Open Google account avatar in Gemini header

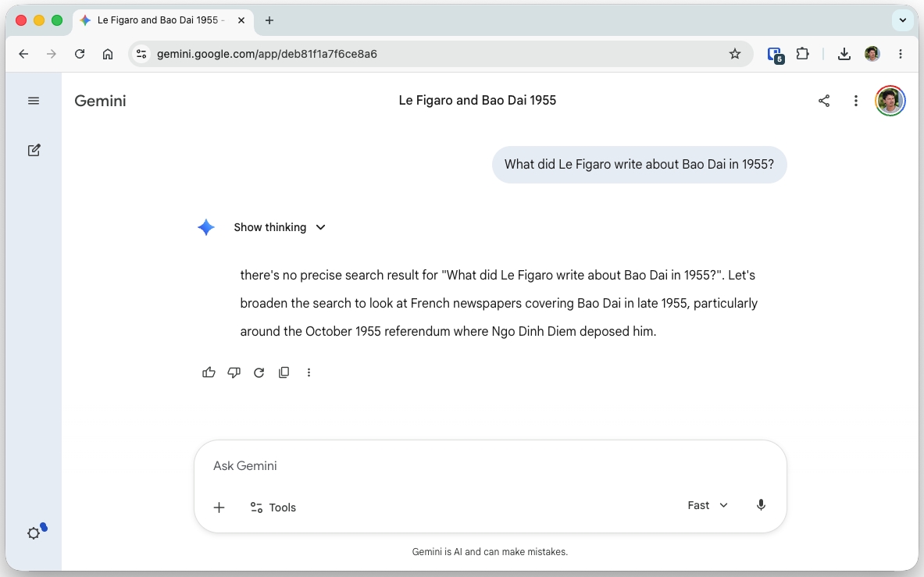click(x=890, y=101)
